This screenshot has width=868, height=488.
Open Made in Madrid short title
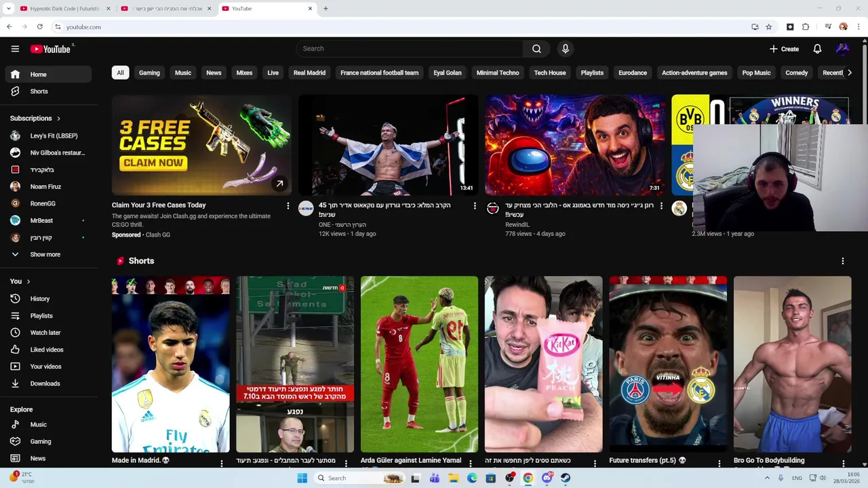click(141, 460)
